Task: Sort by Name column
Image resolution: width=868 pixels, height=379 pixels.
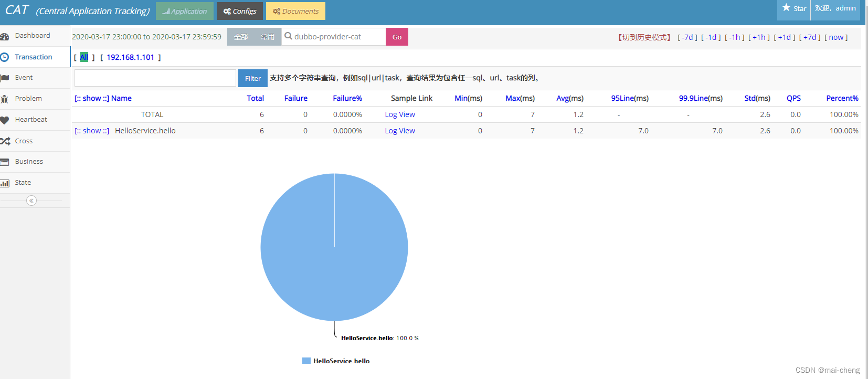Action: click(x=121, y=98)
